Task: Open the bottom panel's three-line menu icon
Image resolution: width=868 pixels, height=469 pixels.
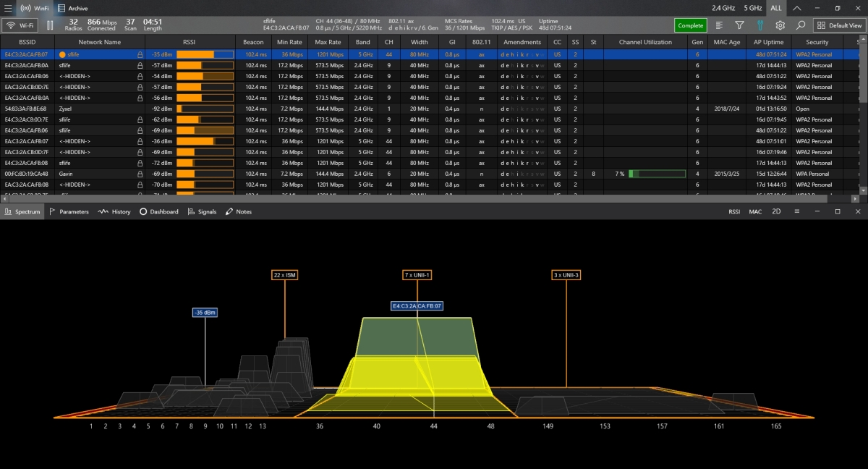Action: click(x=796, y=211)
